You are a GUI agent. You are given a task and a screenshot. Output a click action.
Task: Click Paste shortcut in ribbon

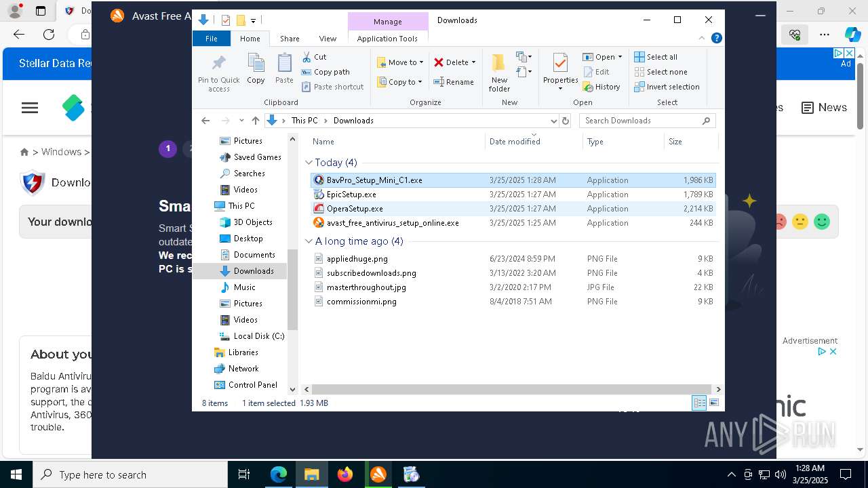pos(333,87)
